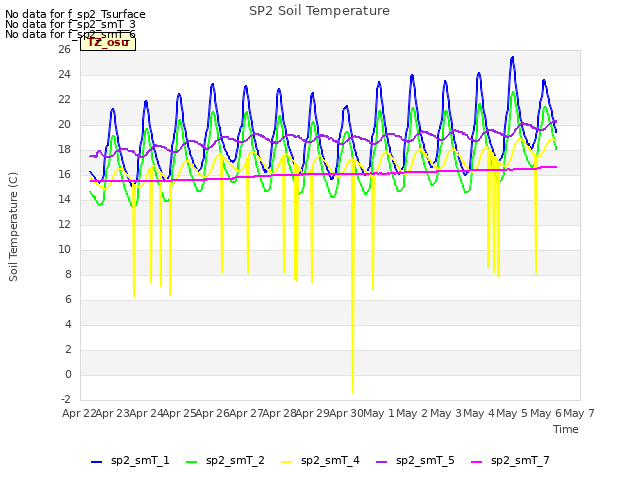Click the lowest yellow spike near -1.5

(x=353, y=390)
